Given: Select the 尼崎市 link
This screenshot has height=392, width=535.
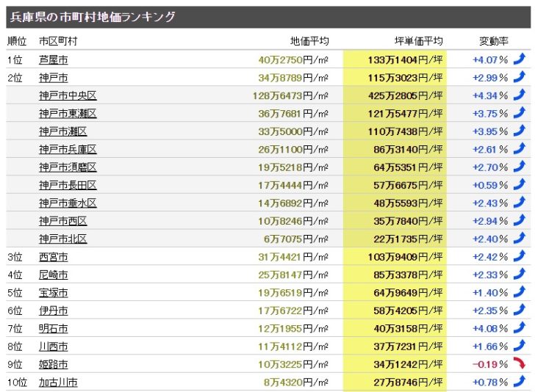Looking at the screenshot, I should point(53,275).
